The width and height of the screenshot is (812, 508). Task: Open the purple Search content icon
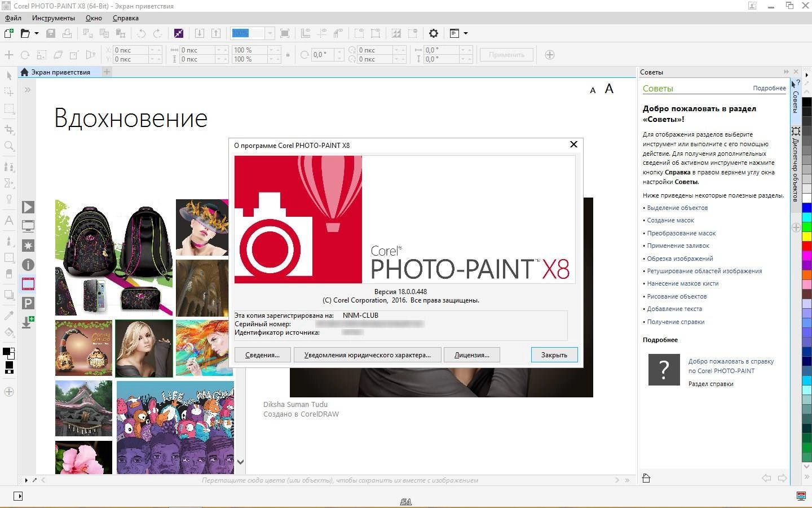179,33
